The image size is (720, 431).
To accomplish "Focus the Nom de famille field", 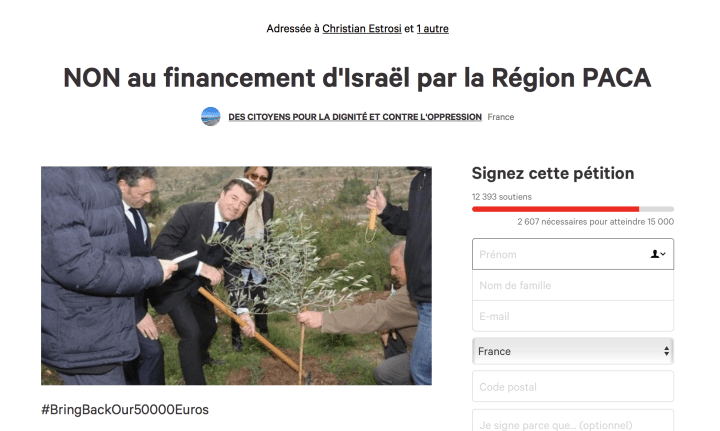I will [x=573, y=285].
